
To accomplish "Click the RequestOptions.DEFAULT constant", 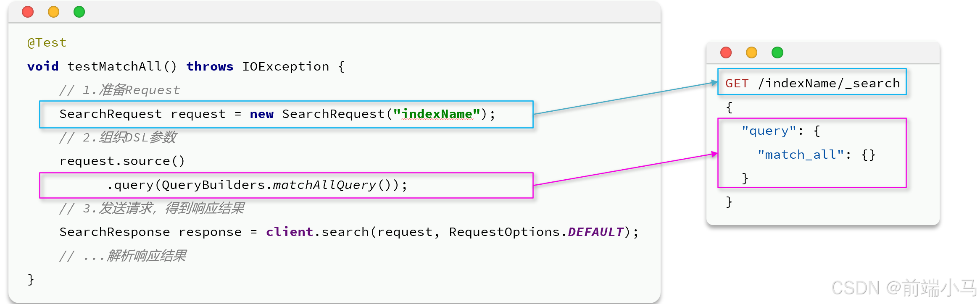I will [x=536, y=232].
